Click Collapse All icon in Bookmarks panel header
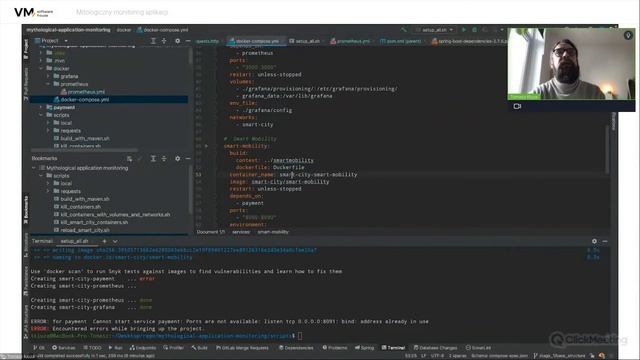This screenshot has height=360, width=640. (x=164, y=158)
